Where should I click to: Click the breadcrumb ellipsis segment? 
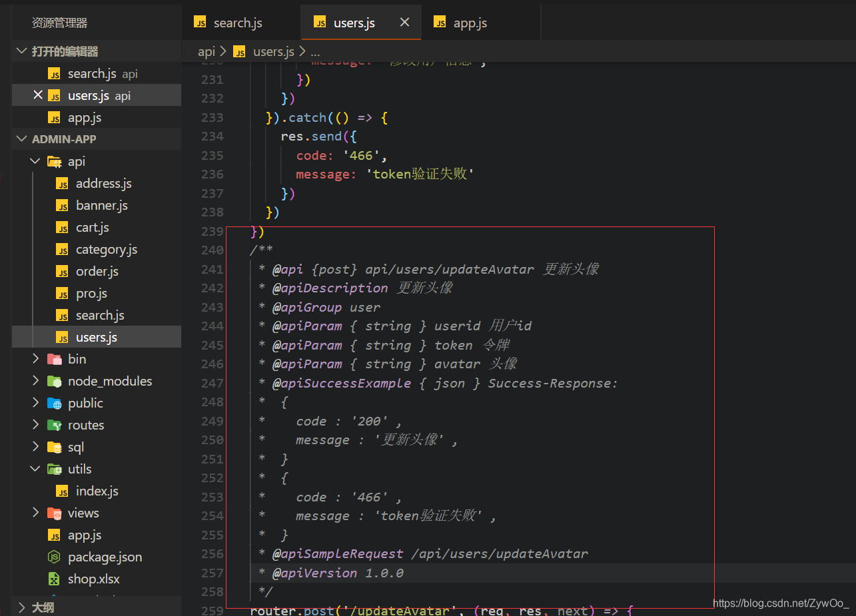315,51
